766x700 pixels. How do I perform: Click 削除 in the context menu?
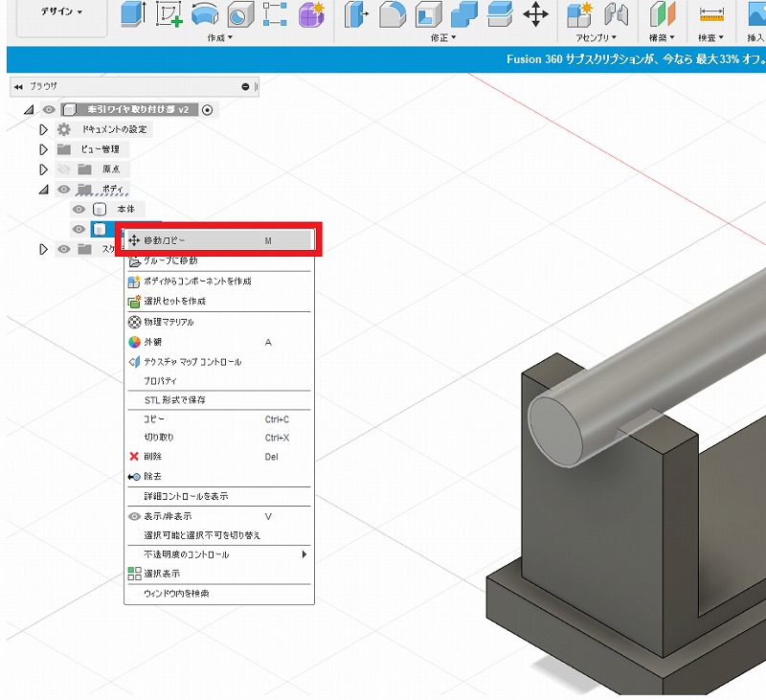tap(152, 457)
